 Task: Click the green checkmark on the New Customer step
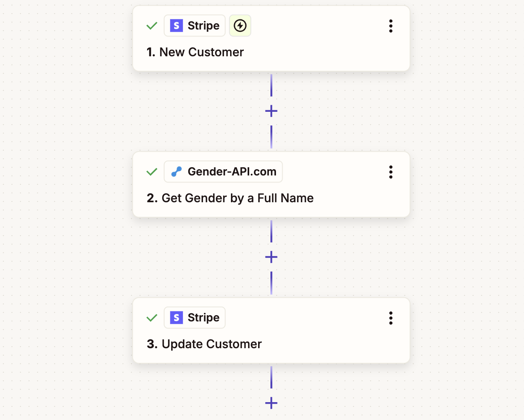152,26
